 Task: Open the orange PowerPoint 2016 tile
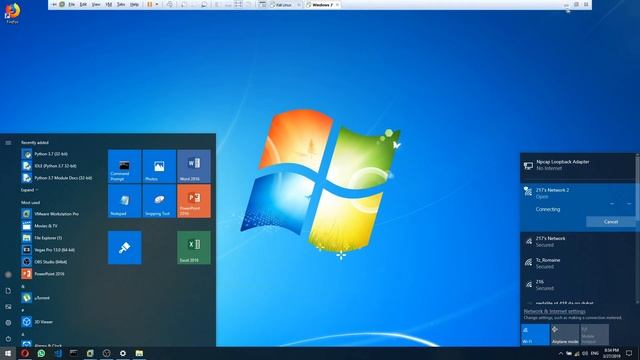[194, 201]
